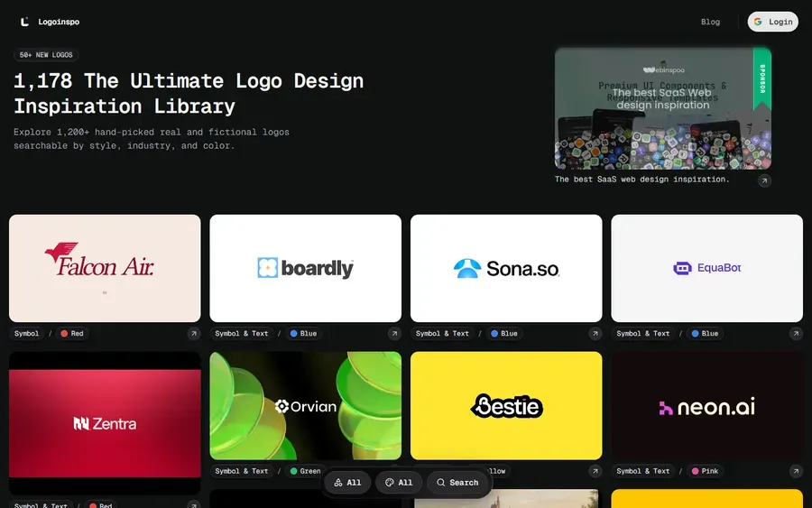
Task: Click the arrow icon beside sponsor caption
Action: click(764, 180)
